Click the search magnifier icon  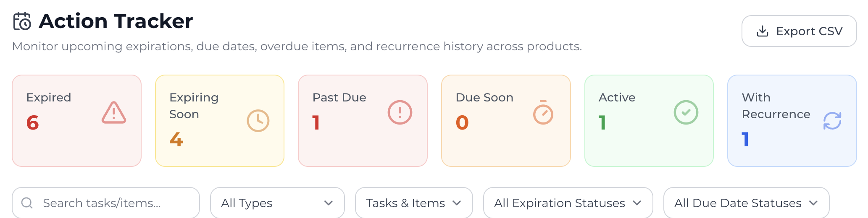27,203
